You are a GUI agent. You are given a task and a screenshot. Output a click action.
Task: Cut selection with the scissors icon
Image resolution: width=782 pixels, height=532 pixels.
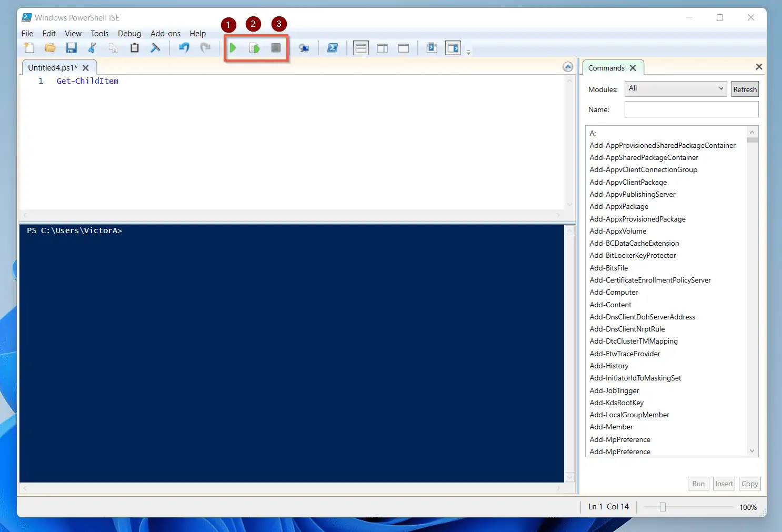click(x=92, y=48)
